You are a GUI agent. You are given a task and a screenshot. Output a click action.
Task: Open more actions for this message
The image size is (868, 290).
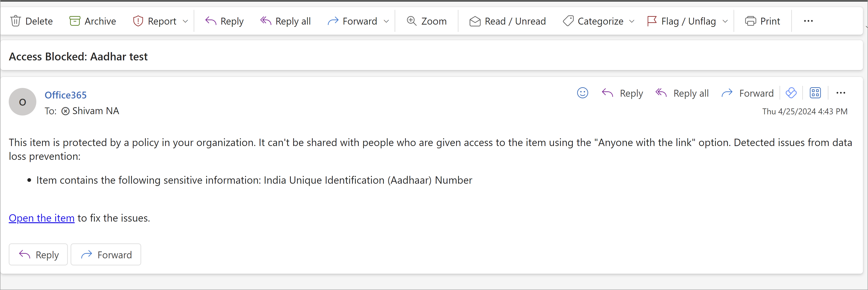tap(841, 93)
